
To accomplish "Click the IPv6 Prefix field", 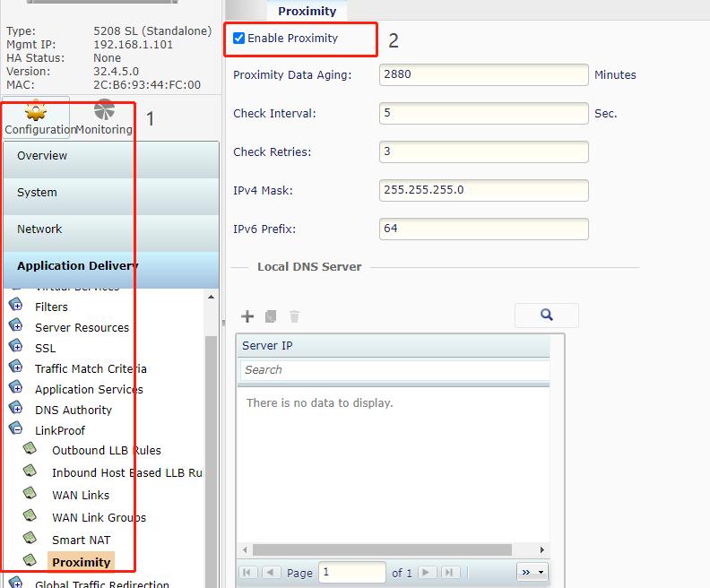I will pyautogui.click(x=483, y=229).
